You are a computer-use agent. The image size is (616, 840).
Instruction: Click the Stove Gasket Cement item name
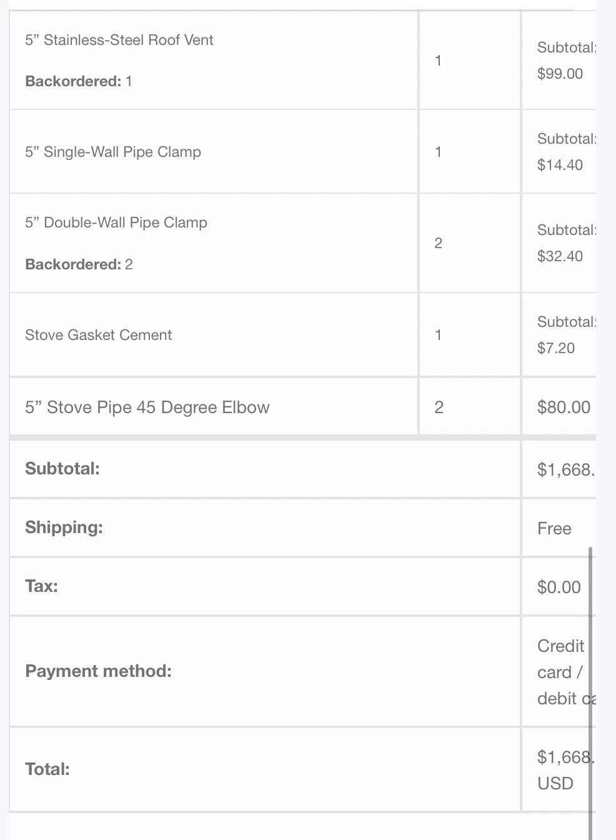(x=98, y=335)
